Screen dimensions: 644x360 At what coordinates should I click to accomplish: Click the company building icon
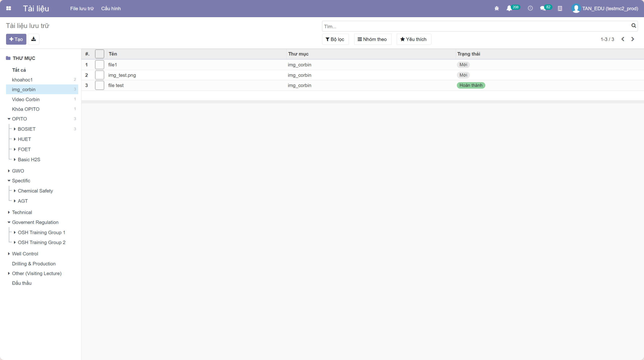click(x=560, y=8)
